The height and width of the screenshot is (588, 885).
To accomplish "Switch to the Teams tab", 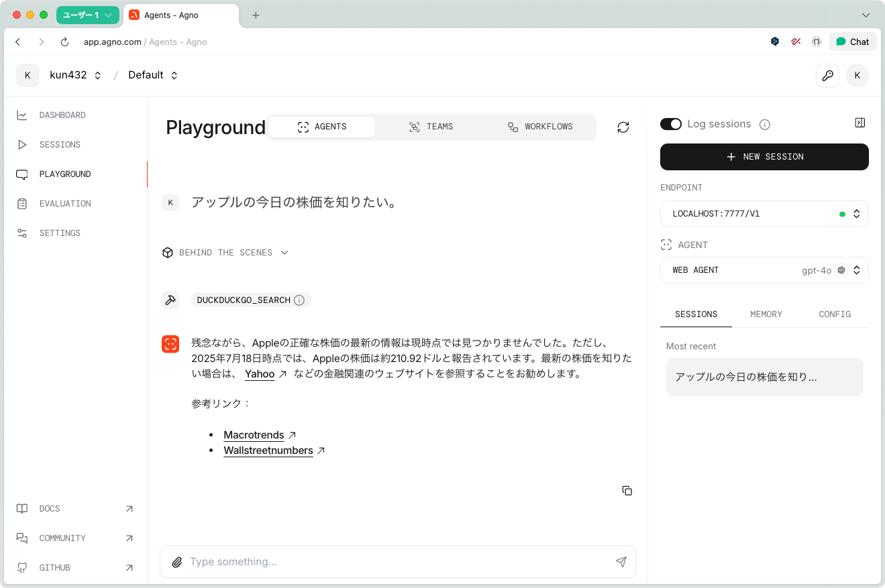I will click(431, 127).
